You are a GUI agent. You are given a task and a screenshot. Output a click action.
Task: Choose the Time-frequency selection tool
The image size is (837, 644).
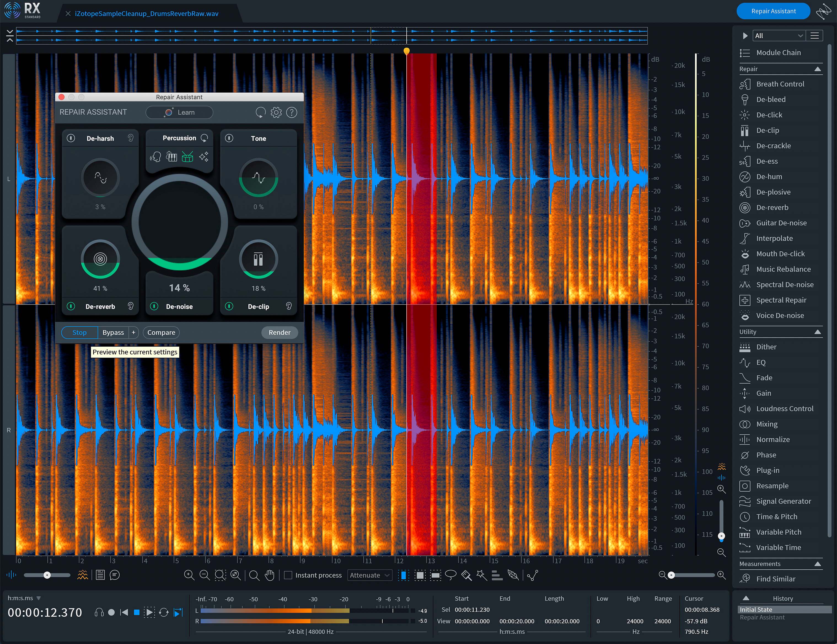point(420,575)
